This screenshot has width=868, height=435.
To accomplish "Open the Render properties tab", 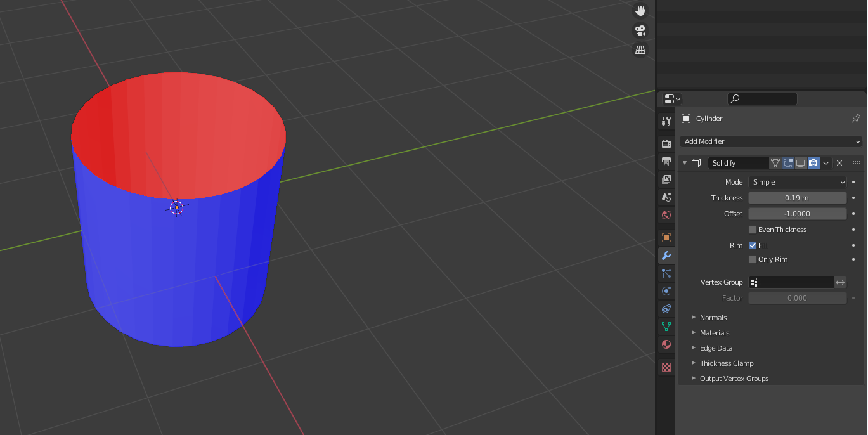I will pos(666,144).
